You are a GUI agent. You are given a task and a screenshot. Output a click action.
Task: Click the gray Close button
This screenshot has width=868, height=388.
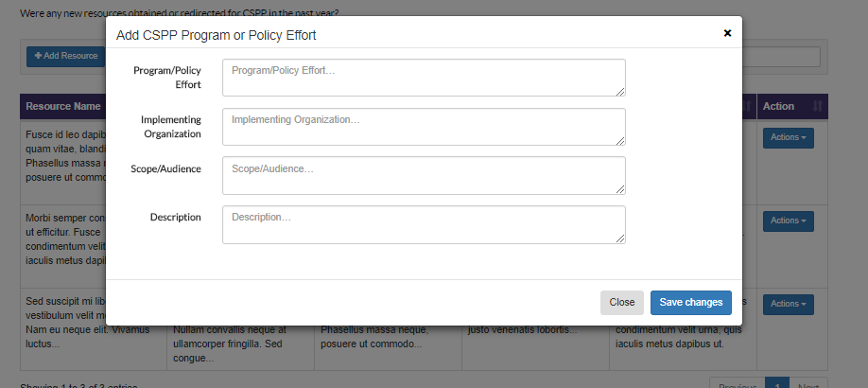point(621,303)
